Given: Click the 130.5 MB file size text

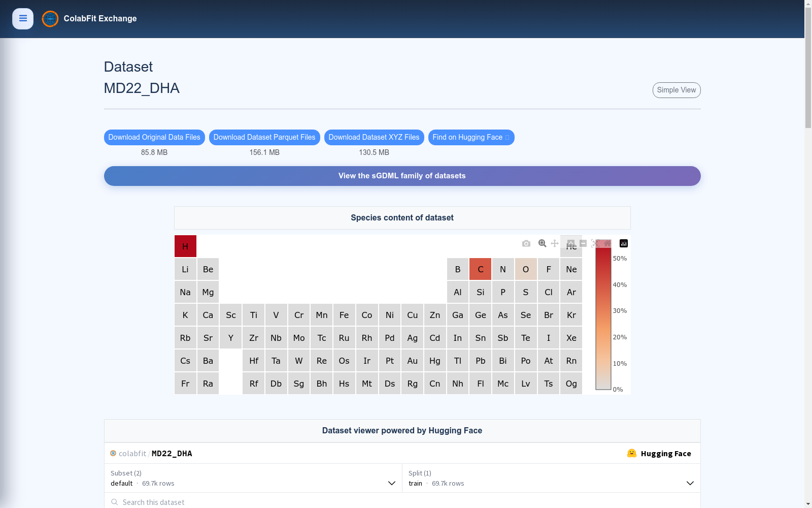Looking at the screenshot, I should pyautogui.click(x=374, y=152).
